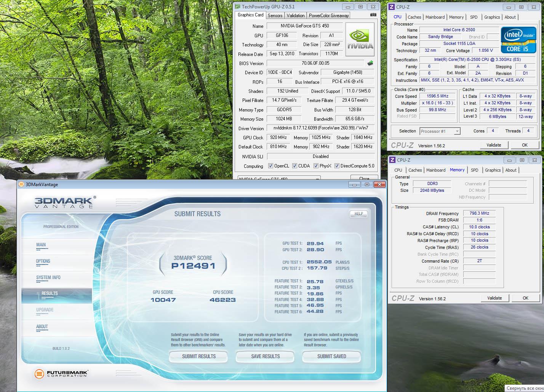Click the SUBMIT SAVED button
Image resolution: width=544 pixels, height=392 pixels.
tap(331, 356)
